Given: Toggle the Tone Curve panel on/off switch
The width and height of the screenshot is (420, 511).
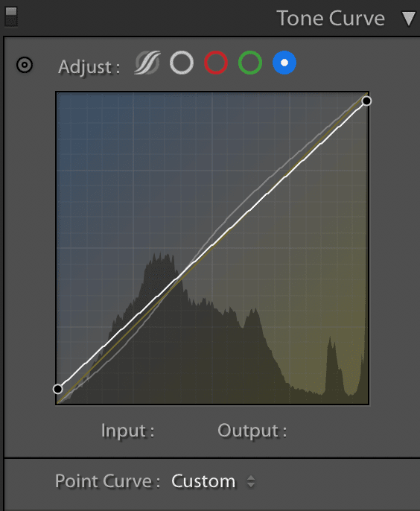Looking at the screenshot, I should point(11,17).
